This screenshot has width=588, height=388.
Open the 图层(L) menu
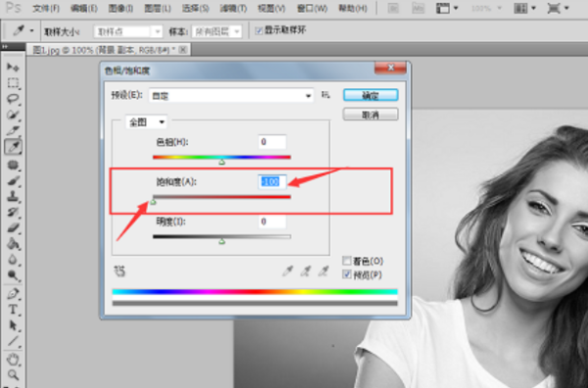[x=158, y=8]
